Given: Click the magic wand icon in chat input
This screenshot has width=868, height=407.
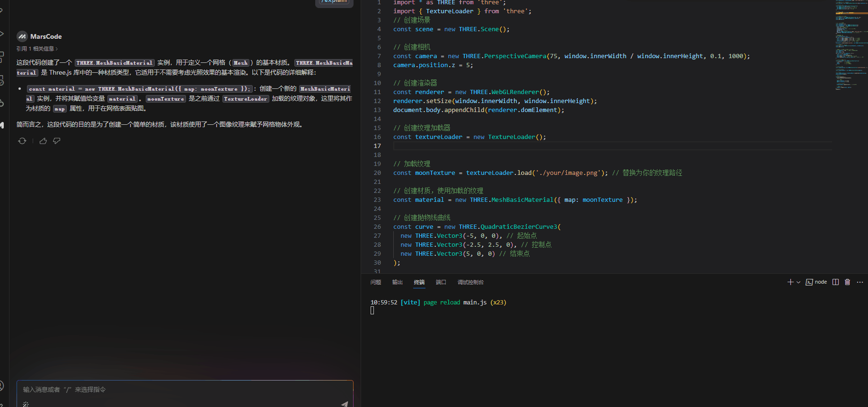Looking at the screenshot, I should click(26, 404).
